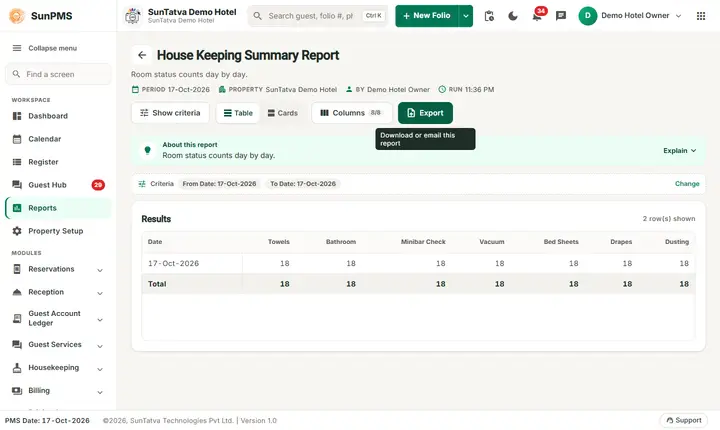Expand the Billing module chevron
Viewport: 720px width, 430px height.
100,392
